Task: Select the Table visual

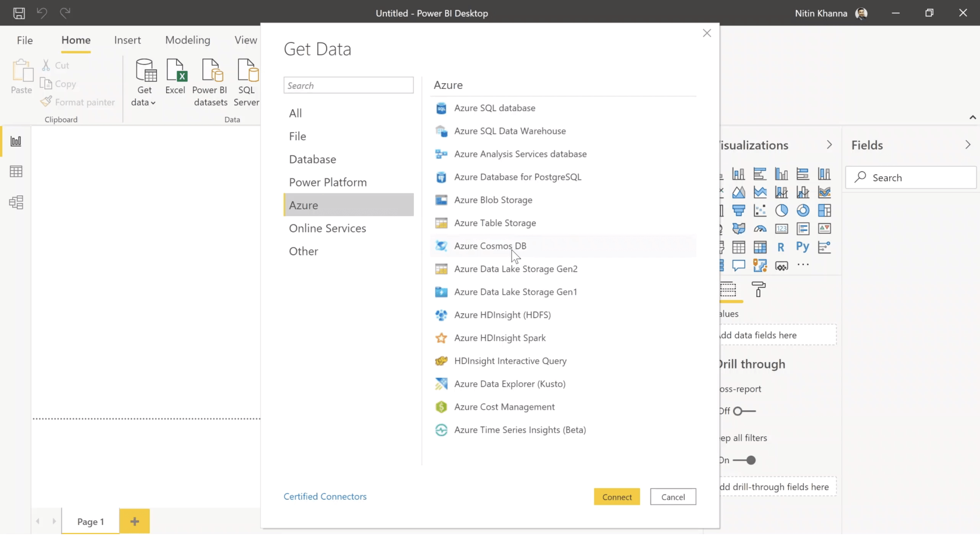Action: pyautogui.click(x=739, y=247)
